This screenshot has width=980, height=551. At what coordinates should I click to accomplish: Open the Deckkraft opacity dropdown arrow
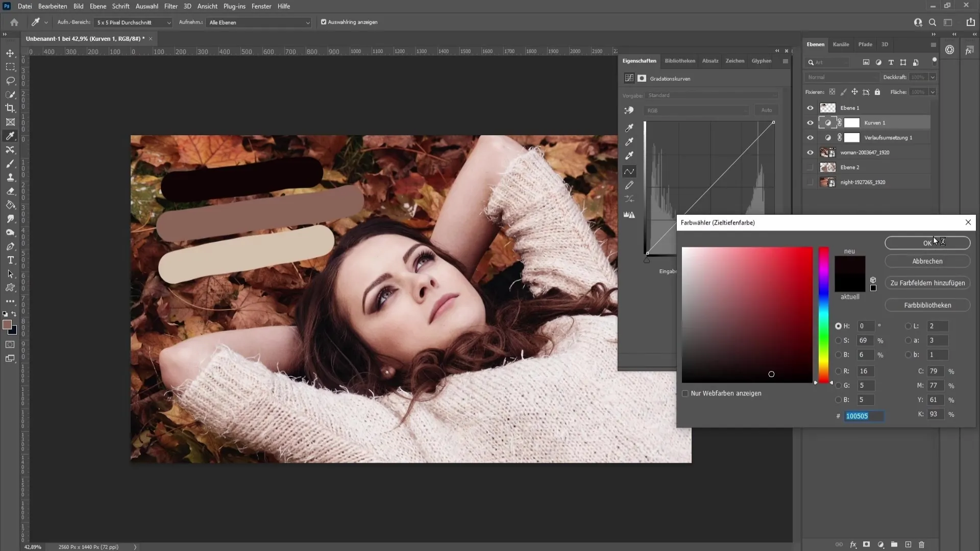pyautogui.click(x=933, y=77)
